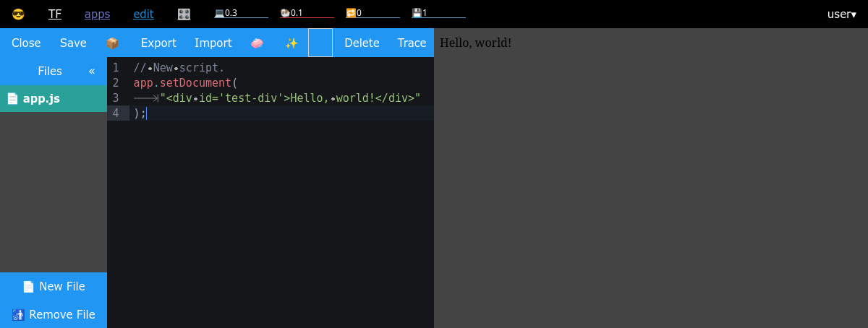This screenshot has height=328, width=868.
Task: Click line number 3 in gutter
Action: tap(116, 98)
